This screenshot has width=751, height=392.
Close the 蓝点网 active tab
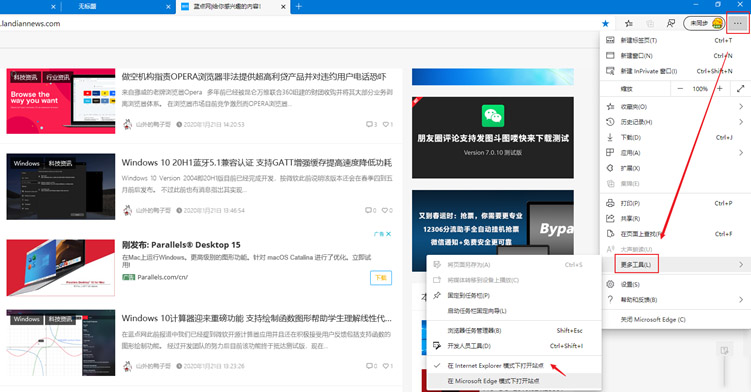pyautogui.click(x=283, y=7)
